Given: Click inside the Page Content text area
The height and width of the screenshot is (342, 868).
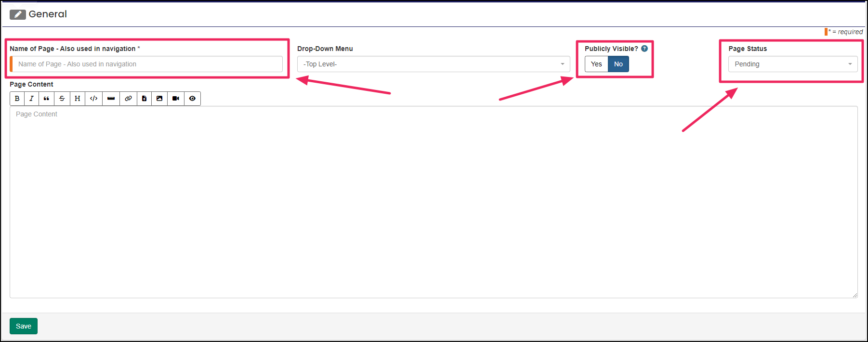Looking at the screenshot, I should tap(434, 202).
